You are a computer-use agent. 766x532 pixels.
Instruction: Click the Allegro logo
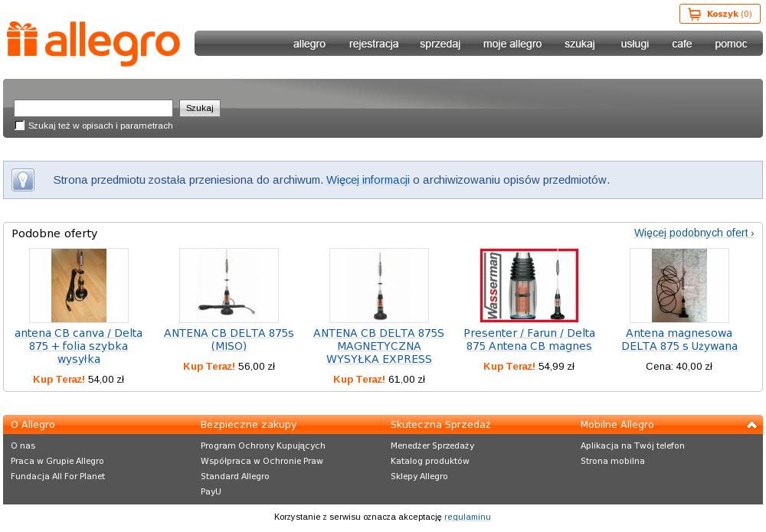(93, 44)
